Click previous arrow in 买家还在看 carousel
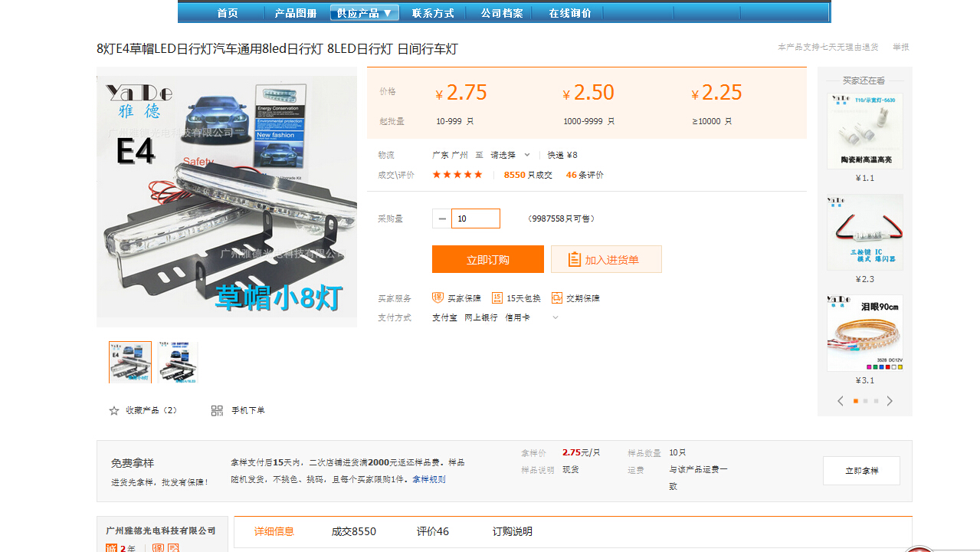The width and height of the screenshot is (980, 552). click(841, 401)
